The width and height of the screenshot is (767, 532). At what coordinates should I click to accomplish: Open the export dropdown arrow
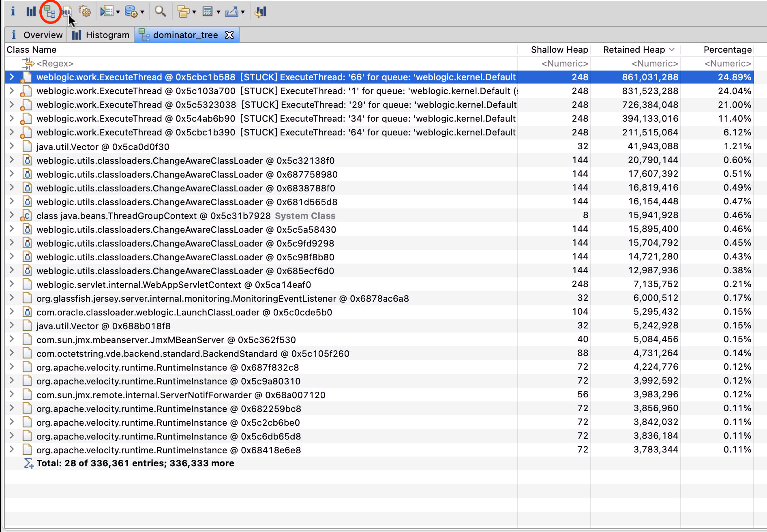point(243,12)
